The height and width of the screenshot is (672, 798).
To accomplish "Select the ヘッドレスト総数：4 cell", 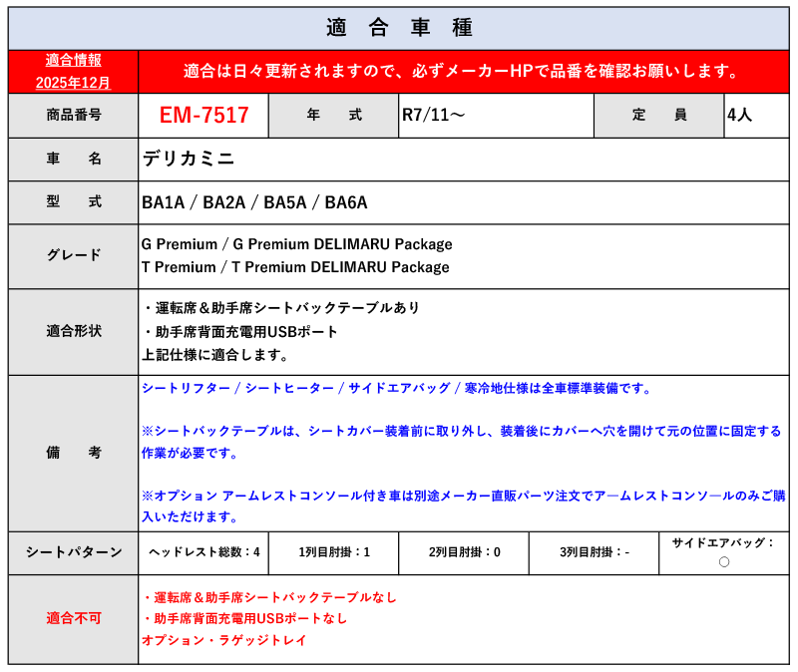I will (x=203, y=553).
